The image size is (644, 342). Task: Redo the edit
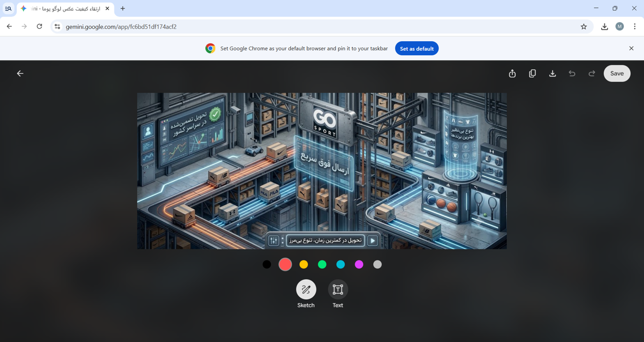pyautogui.click(x=592, y=73)
